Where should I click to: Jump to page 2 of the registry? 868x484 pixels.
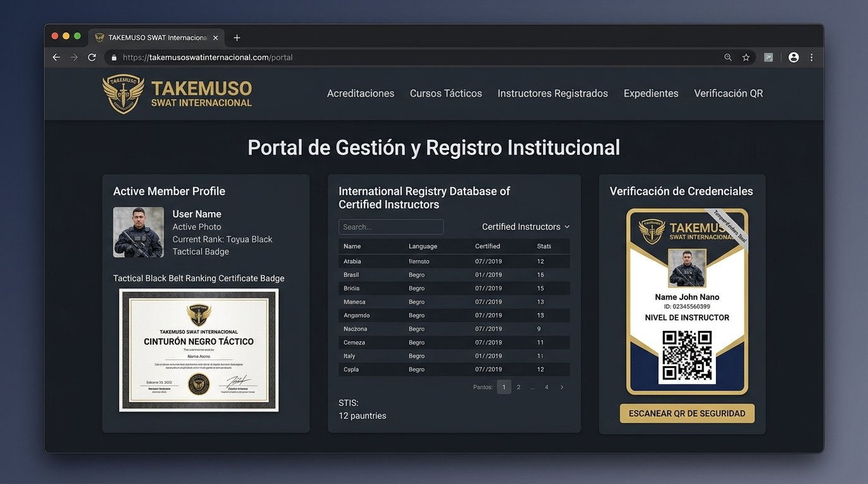[519, 387]
